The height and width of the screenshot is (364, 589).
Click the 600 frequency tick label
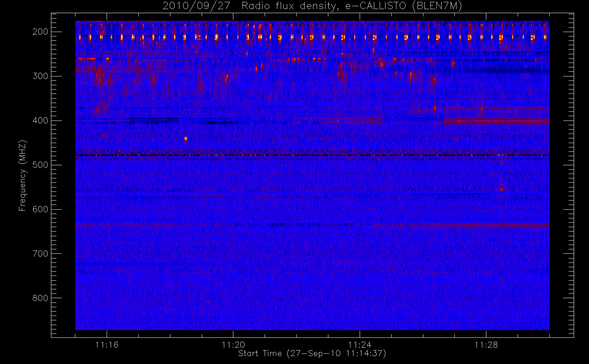40,209
